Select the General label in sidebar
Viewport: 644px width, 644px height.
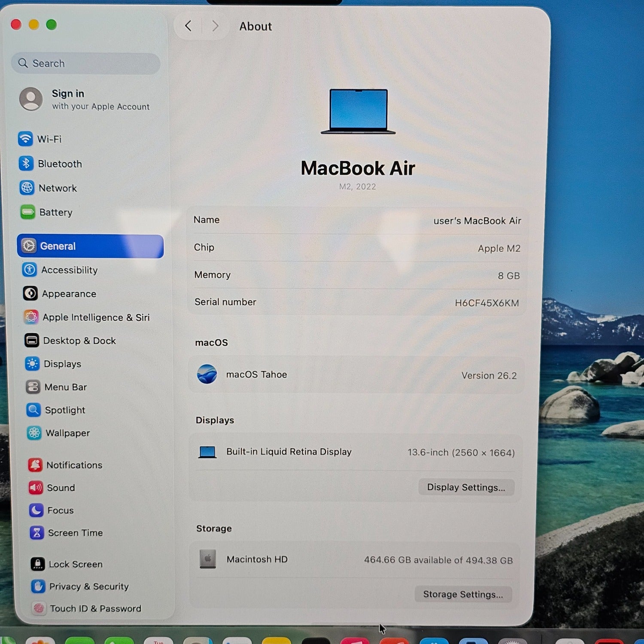(x=58, y=246)
